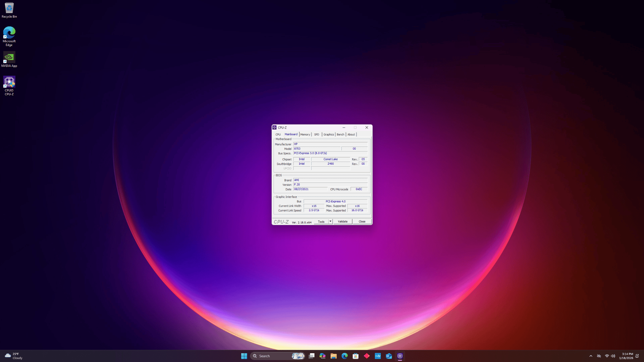
Task: Click the CPU Microcode value 0xEC
Action: click(x=359, y=189)
